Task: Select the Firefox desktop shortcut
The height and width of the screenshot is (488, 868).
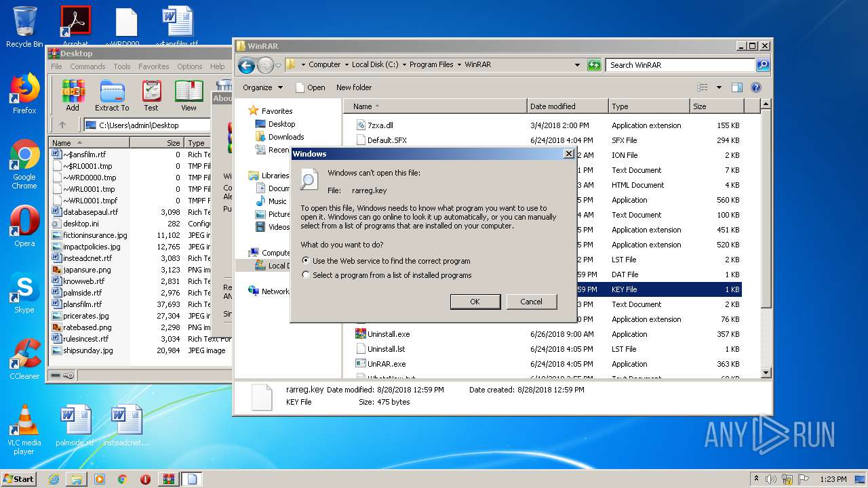Action: point(24,94)
